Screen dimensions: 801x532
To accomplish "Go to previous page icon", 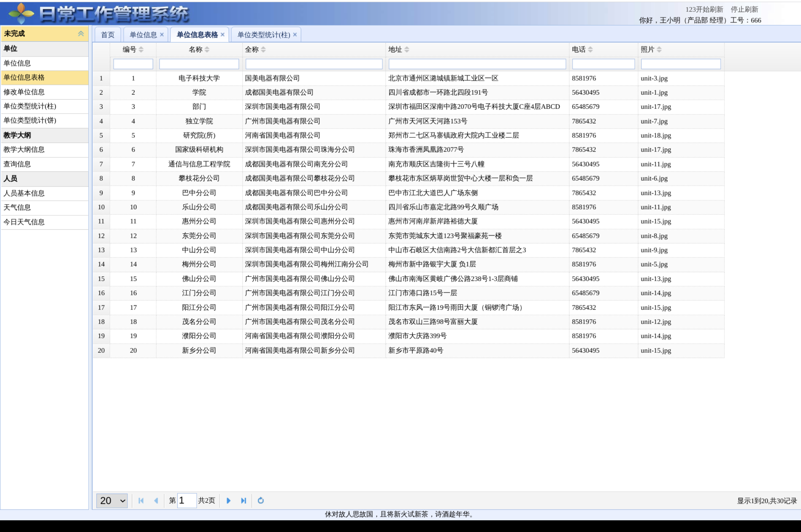I will tap(156, 500).
